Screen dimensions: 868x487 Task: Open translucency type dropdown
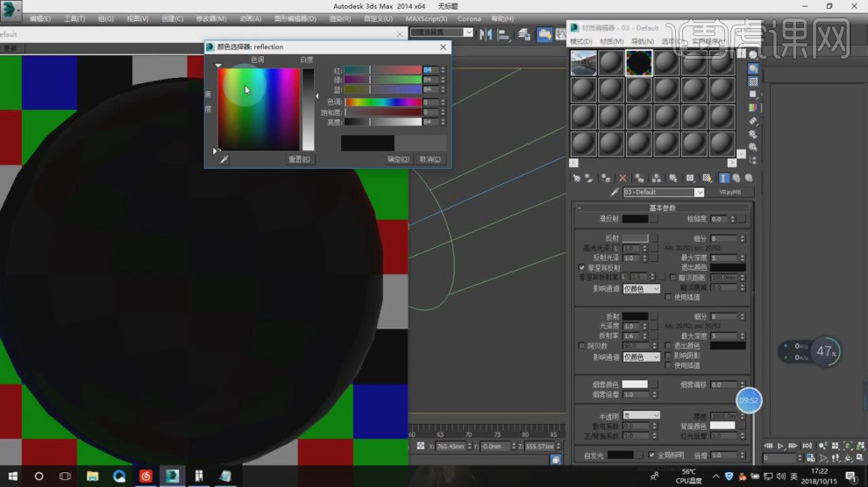(x=641, y=415)
